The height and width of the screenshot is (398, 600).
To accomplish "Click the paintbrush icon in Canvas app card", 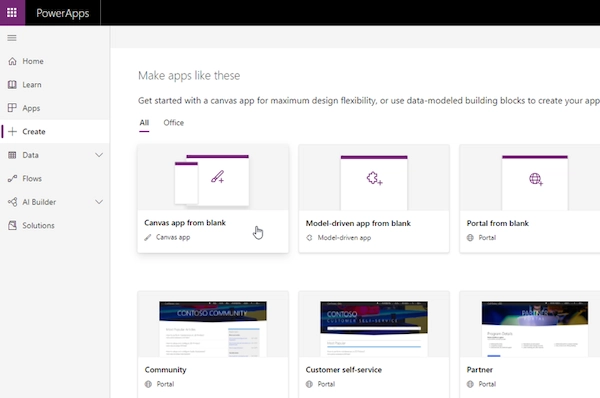I will pos(217,177).
